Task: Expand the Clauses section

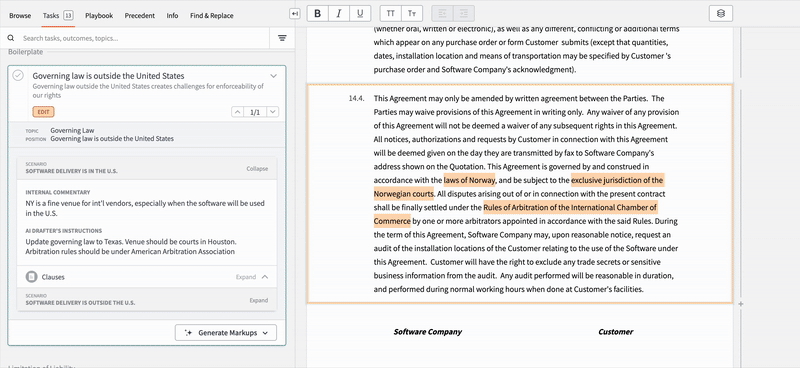Action: pyautogui.click(x=252, y=277)
